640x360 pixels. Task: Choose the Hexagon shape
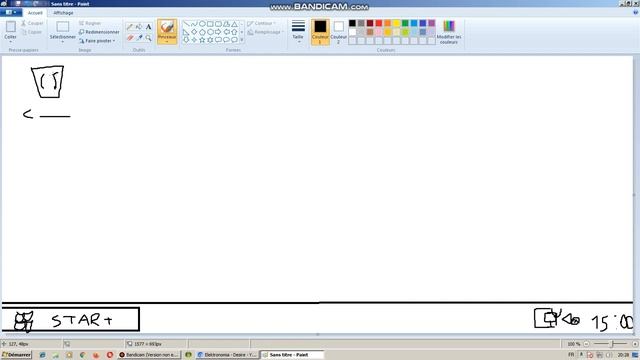coord(210,32)
